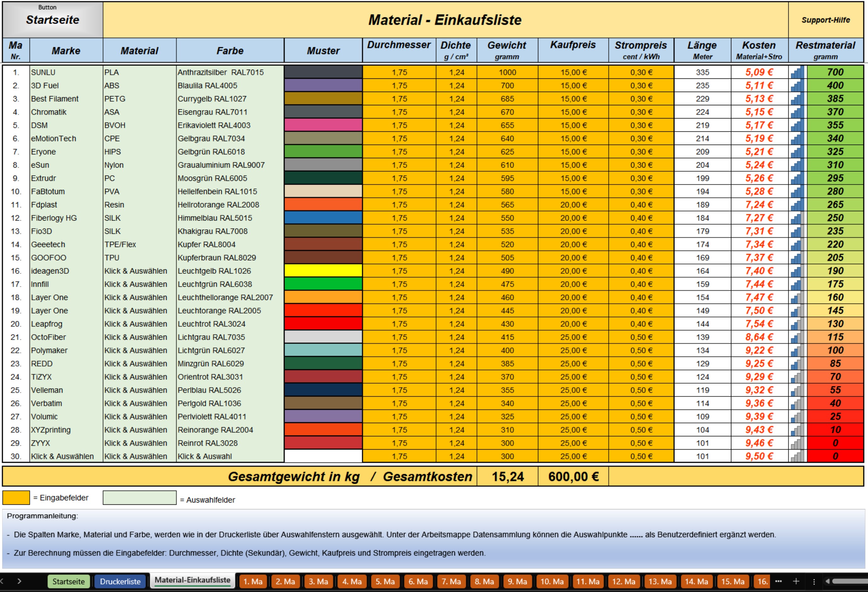This screenshot has width=868, height=592.
Task: Open the 1. Ma sheet tab
Action: 253,581
